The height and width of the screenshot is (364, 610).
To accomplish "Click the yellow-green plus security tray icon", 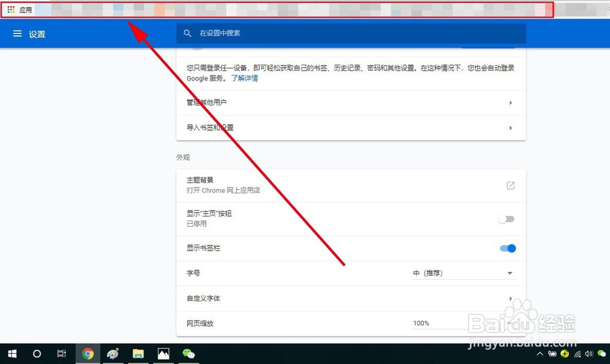I will pyautogui.click(x=565, y=354).
